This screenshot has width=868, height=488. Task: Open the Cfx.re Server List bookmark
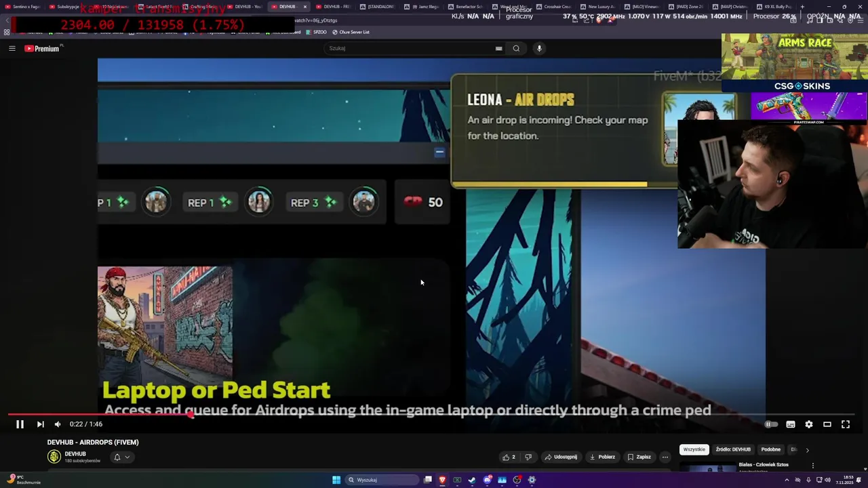click(x=351, y=32)
